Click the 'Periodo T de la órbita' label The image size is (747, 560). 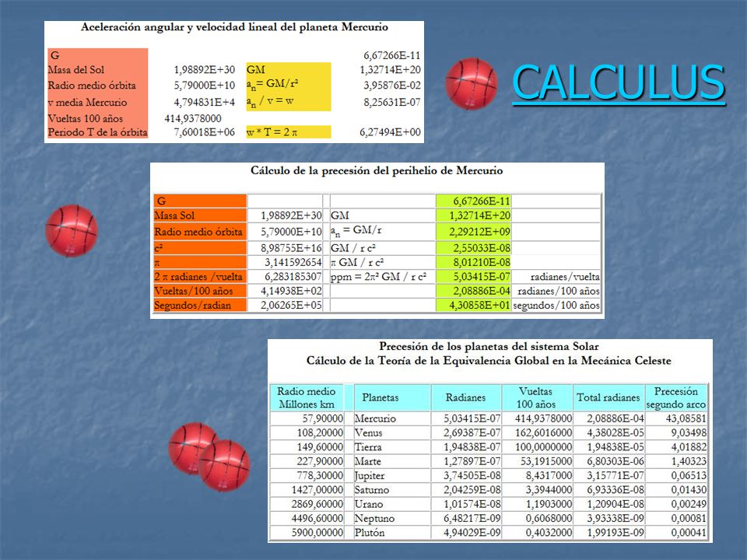point(98,132)
